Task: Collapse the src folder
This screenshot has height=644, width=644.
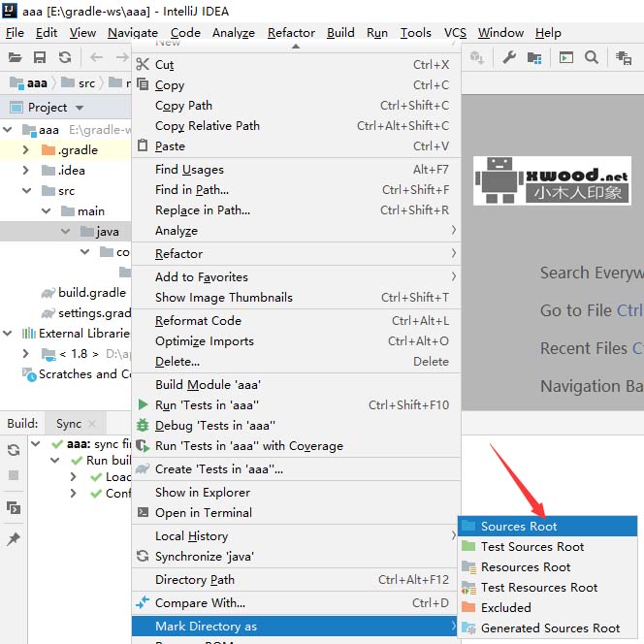Action: (27, 190)
